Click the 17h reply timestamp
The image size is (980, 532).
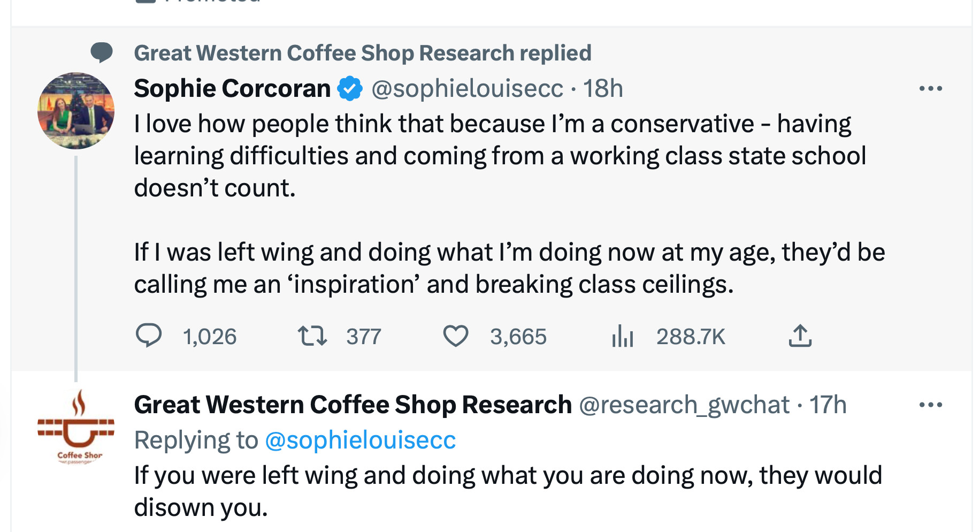point(828,405)
